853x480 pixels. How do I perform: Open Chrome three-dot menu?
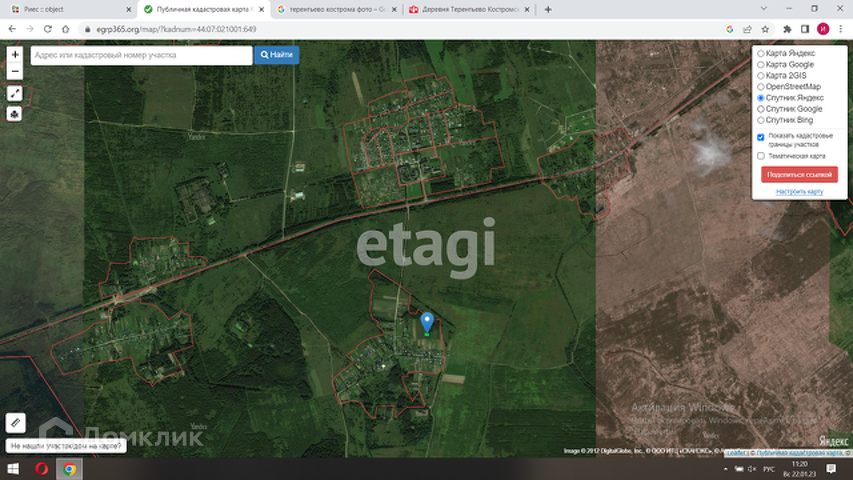(840, 29)
